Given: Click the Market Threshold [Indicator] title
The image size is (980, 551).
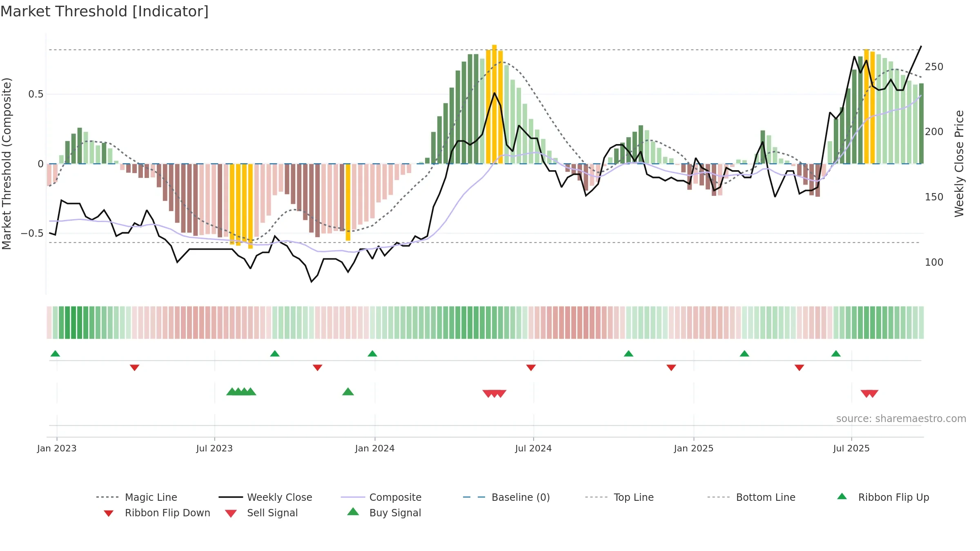Looking at the screenshot, I should pos(105,11).
